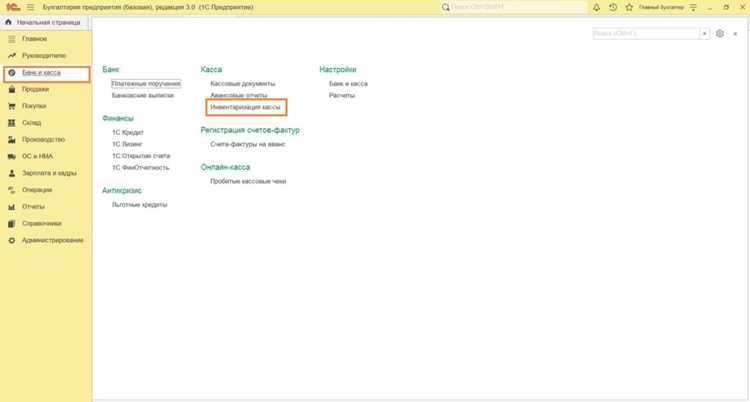
Task: Open favorites star icon
Action: coord(629,7)
